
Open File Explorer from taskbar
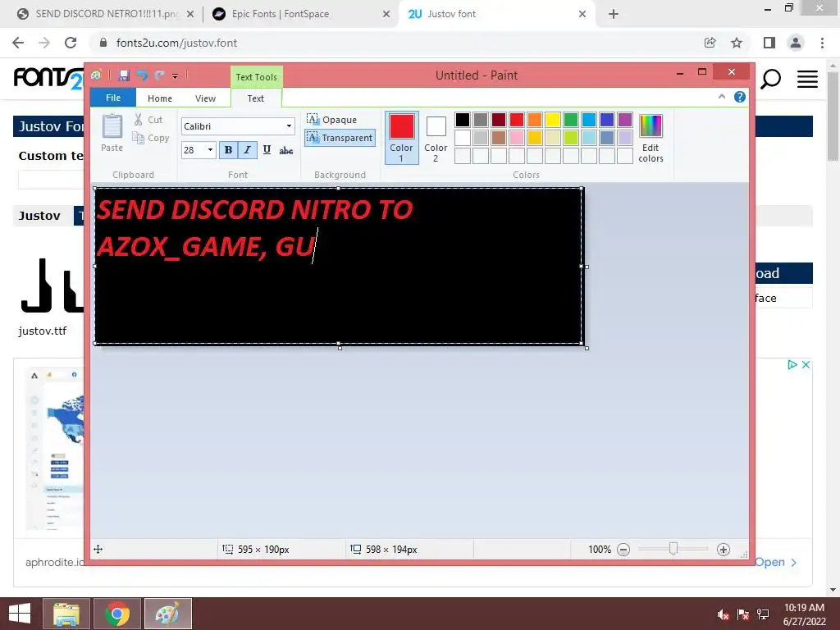tap(66, 614)
